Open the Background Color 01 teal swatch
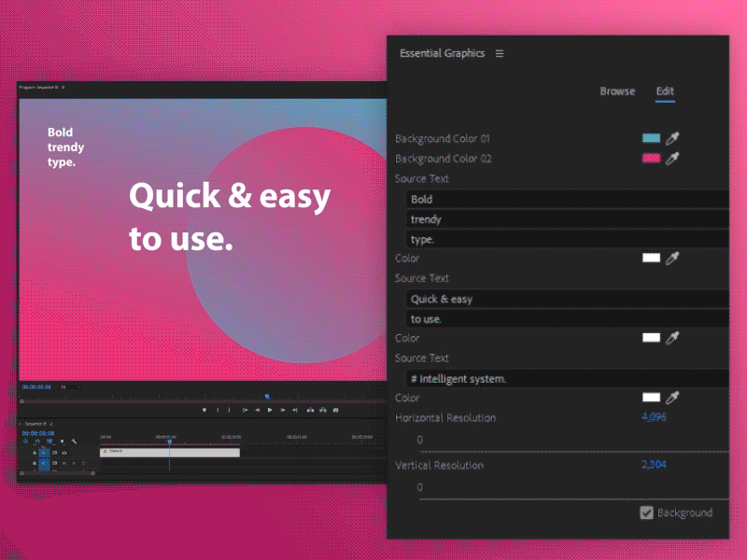The image size is (747, 560). click(x=651, y=138)
